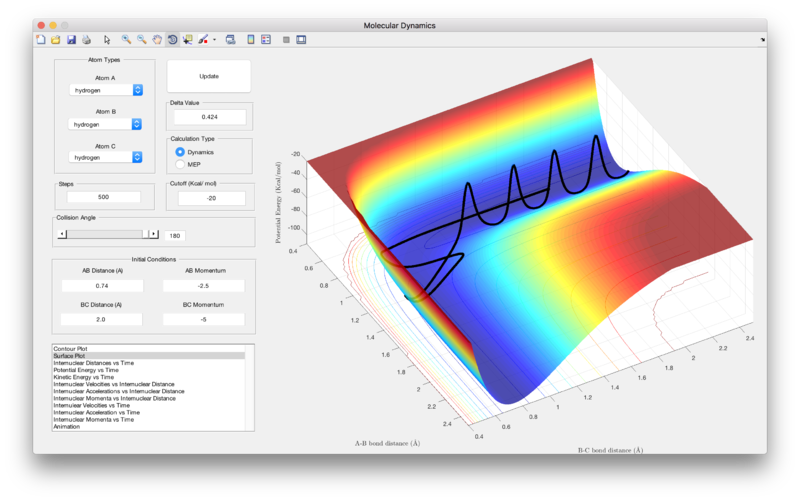The image size is (800, 501).
Task: Open the Atom A type dropdown
Action: click(106, 90)
